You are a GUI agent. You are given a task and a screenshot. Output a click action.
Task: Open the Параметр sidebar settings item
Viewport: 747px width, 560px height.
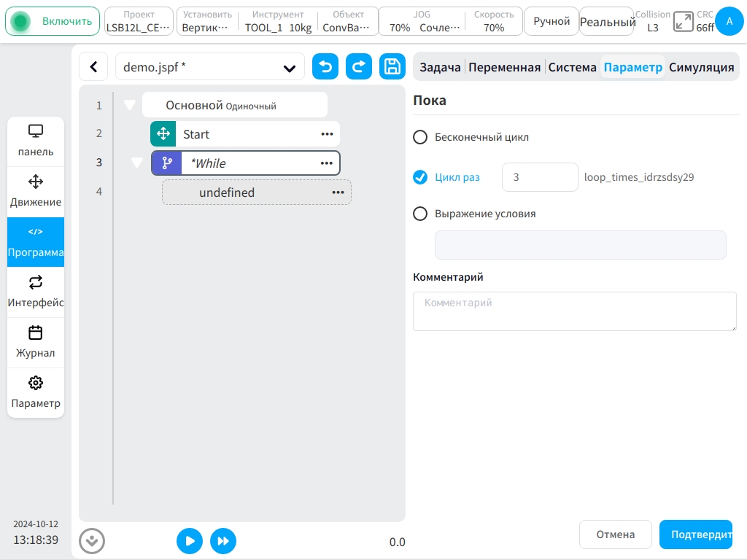(x=36, y=393)
